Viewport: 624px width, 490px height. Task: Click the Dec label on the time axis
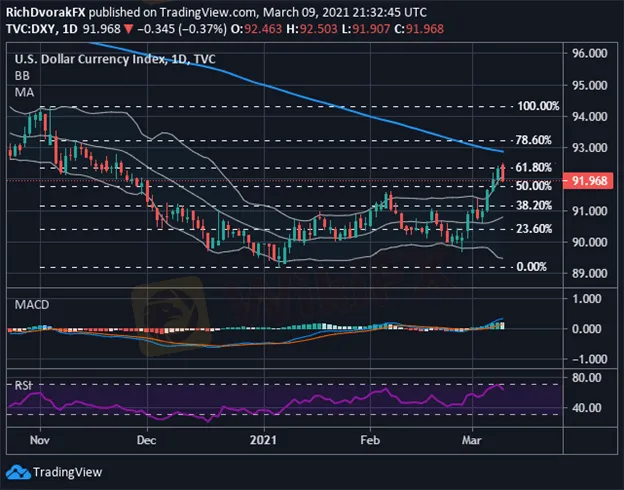pyautogui.click(x=146, y=438)
